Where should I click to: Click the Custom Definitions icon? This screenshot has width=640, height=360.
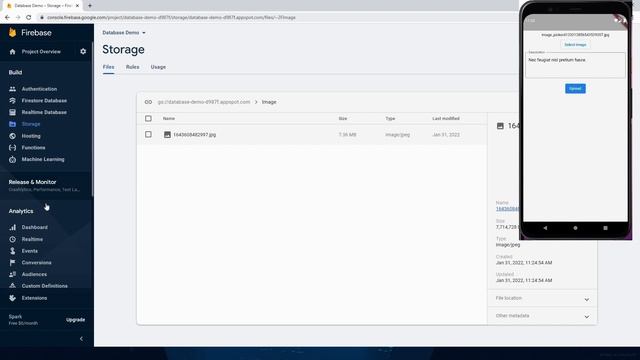pyautogui.click(x=13, y=286)
